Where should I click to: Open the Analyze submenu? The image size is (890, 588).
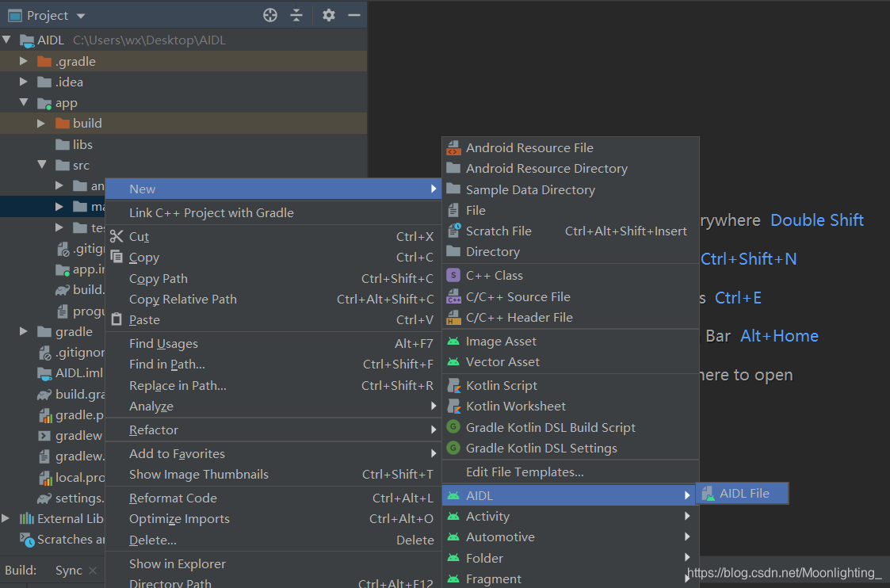273,407
